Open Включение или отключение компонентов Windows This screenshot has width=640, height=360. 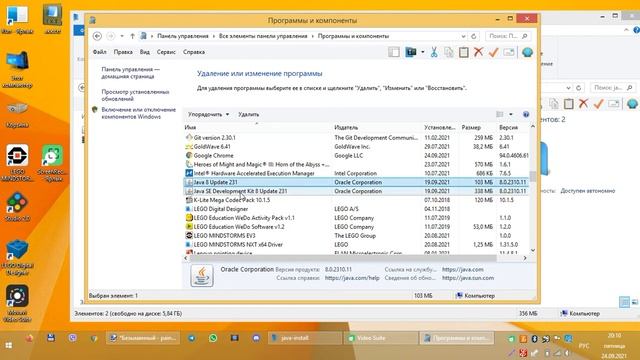point(138,113)
